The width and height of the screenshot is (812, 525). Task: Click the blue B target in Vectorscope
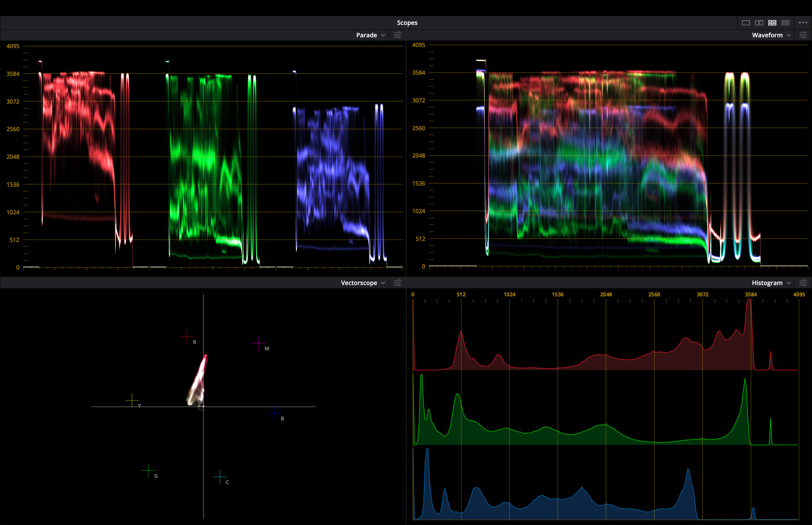275,413
